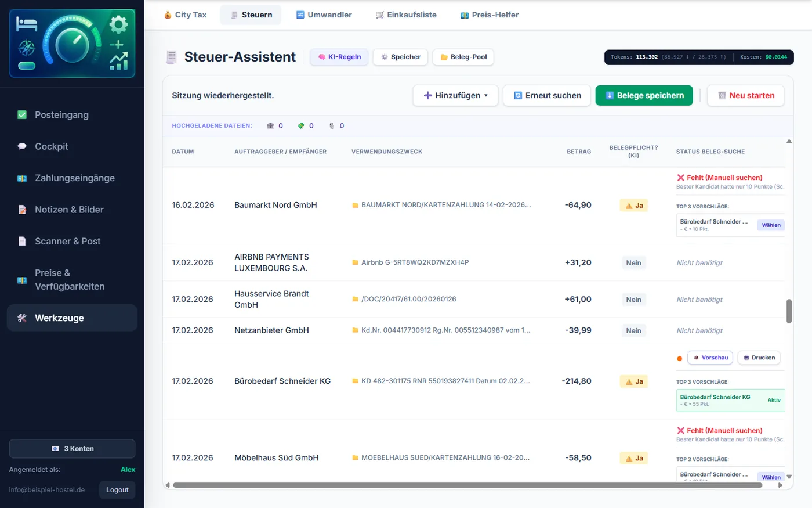
Task: Click the green checkmark icon beside Posteingang
Action: point(22,115)
